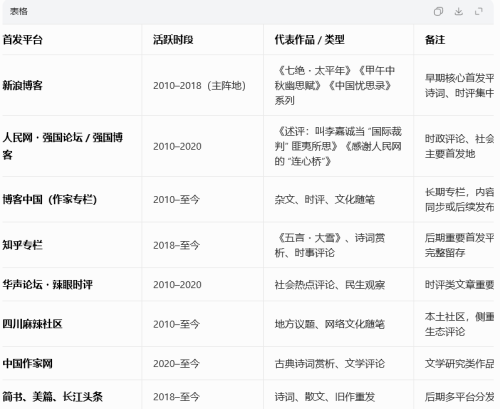
Task: Select the 代表作品 / 类型 column header
Action: click(309, 40)
